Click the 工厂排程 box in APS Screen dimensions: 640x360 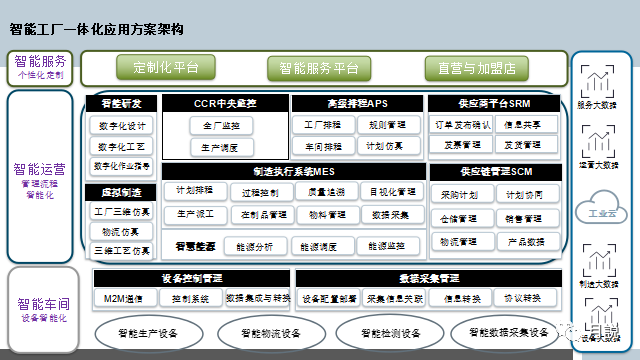click(x=323, y=125)
